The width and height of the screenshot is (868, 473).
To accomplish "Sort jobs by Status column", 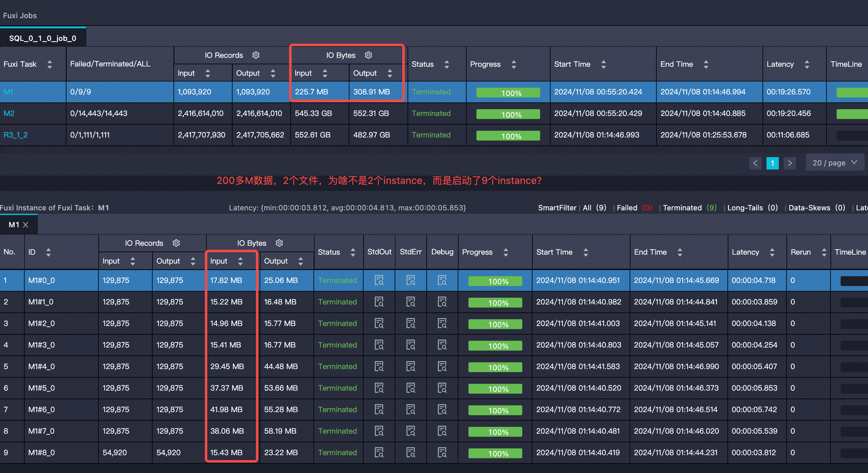I will click(x=447, y=64).
